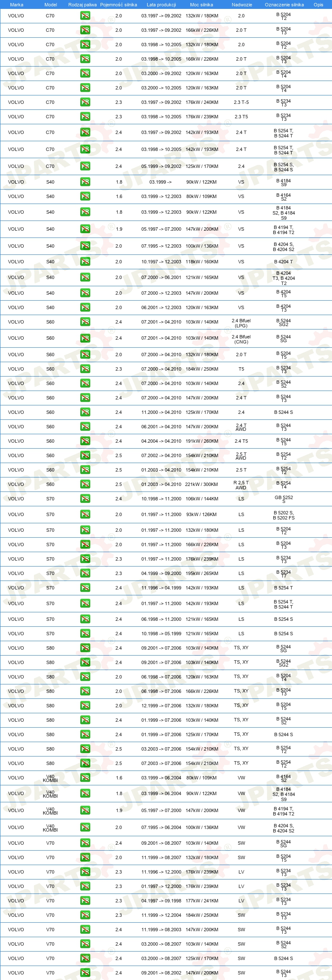This screenshot has width=332, height=980.
Task: Click fuel icon in V70 177kW / 241KM row
Action: 85,901
